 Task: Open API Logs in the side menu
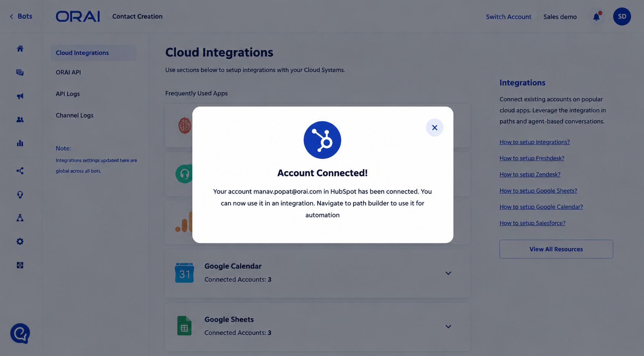[x=68, y=94]
